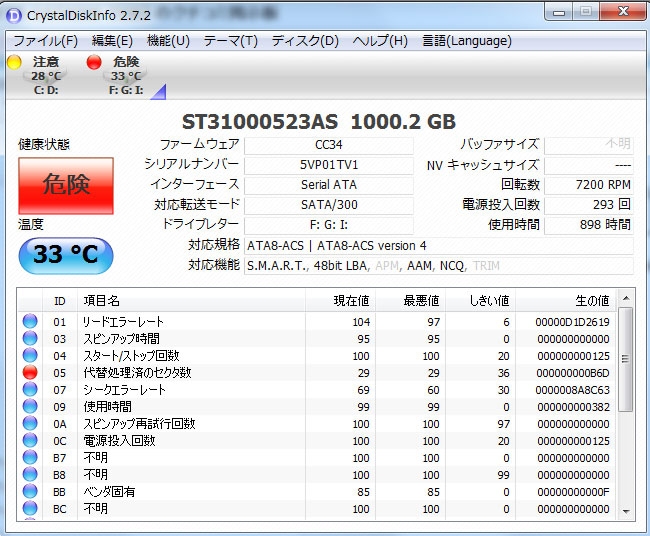Click the blue status icon for ID 01
The height and width of the screenshot is (536, 650).
pyautogui.click(x=30, y=321)
